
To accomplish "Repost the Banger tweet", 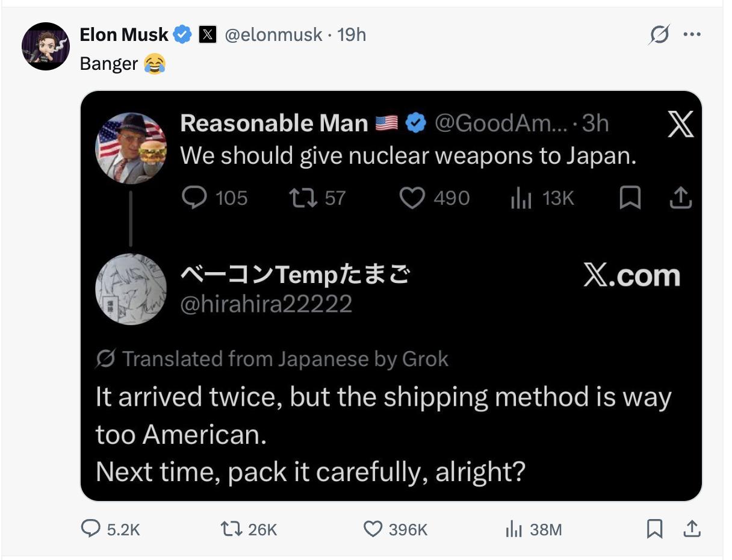I will click(x=229, y=529).
